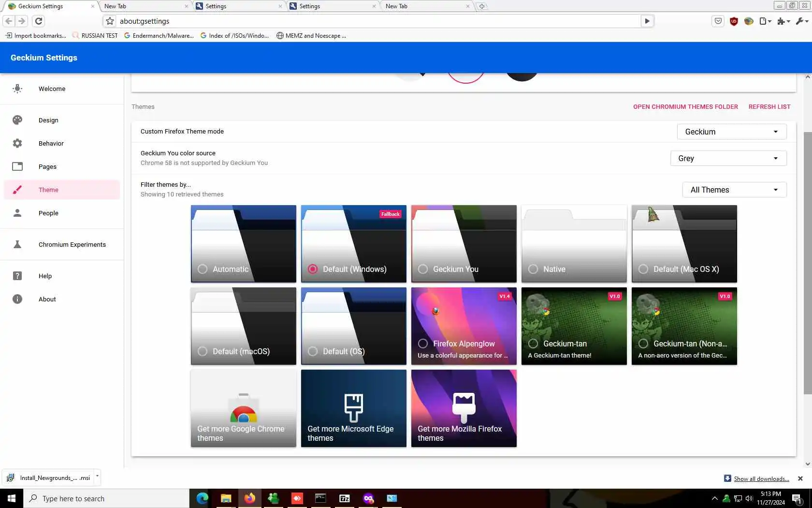Click the new tab plus button
This screenshot has height=508, width=812.
[482, 6]
